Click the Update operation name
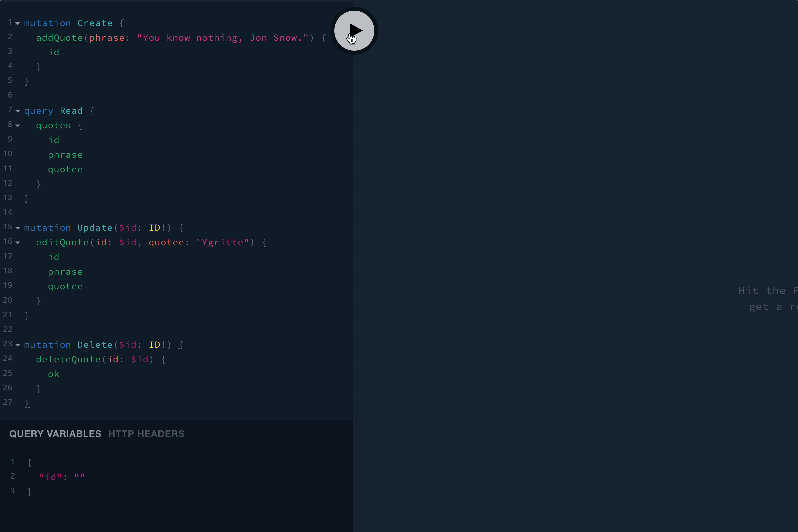 [95, 228]
